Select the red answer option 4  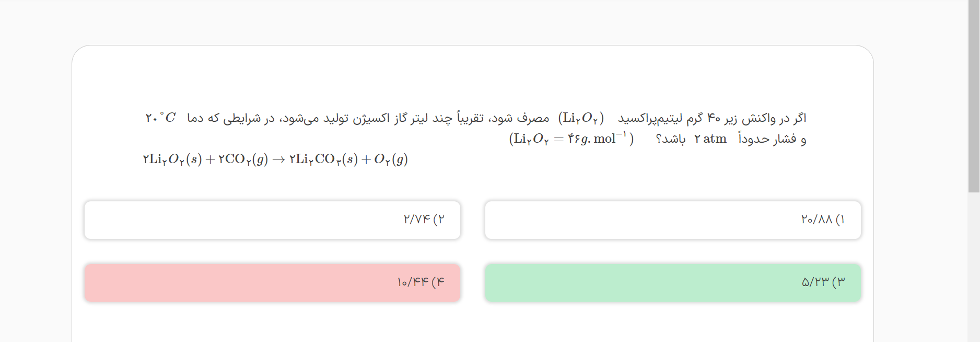pyautogui.click(x=272, y=283)
